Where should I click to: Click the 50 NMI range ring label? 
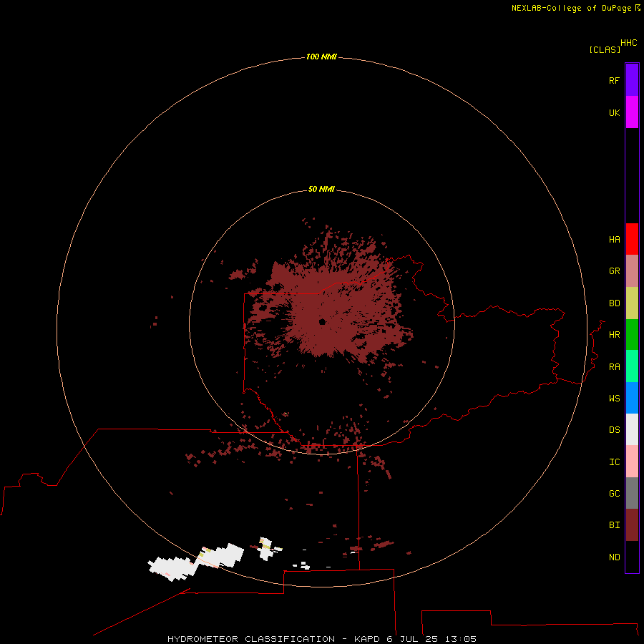(321, 189)
